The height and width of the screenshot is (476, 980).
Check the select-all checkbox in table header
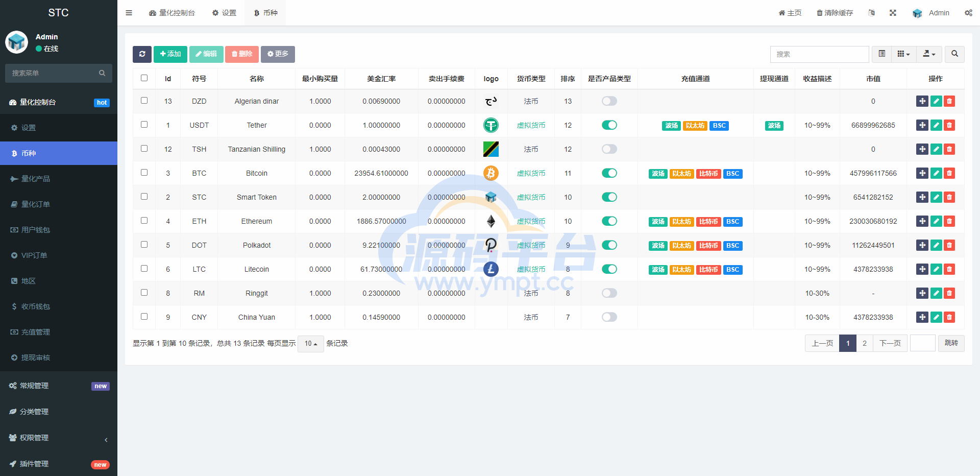point(144,78)
